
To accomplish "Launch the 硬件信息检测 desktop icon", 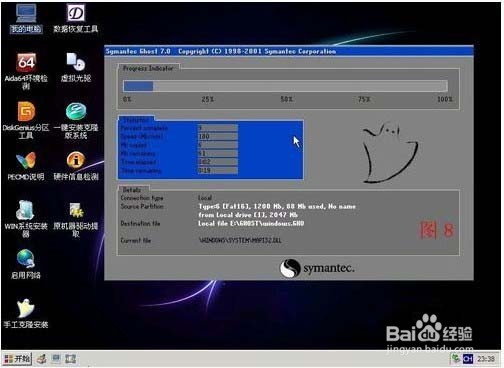I will click(x=76, y=166).
